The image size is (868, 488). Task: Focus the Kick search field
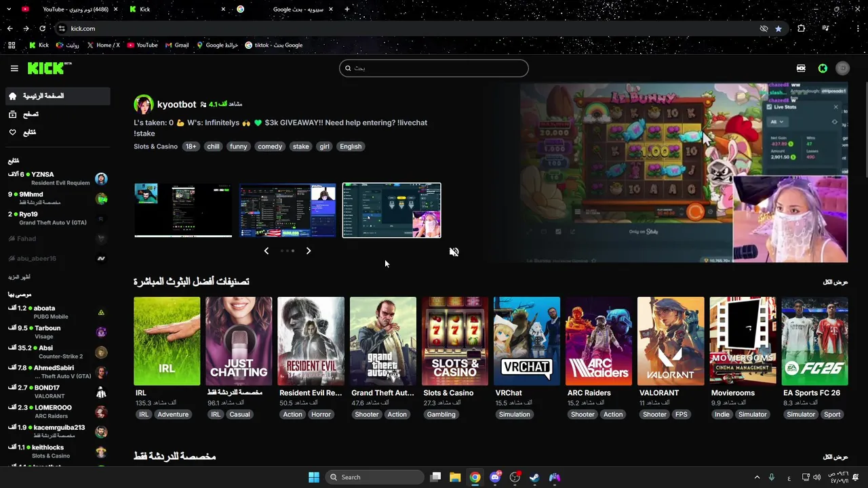pos(434,68)
